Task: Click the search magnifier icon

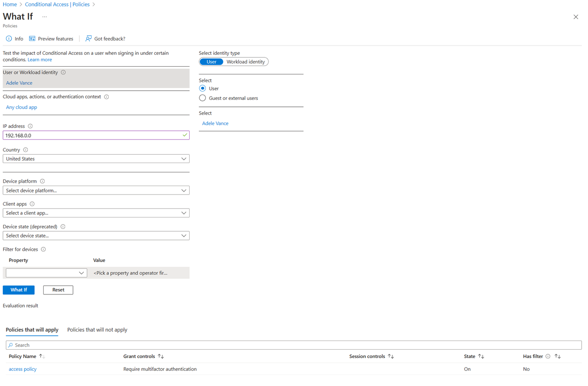Action: pyautogui.click(x=11, y=345)
